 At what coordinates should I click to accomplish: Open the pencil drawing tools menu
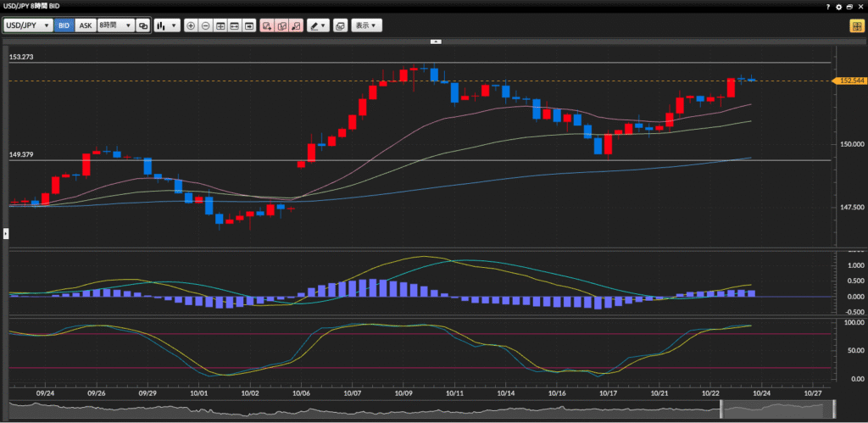pos(318,26)
